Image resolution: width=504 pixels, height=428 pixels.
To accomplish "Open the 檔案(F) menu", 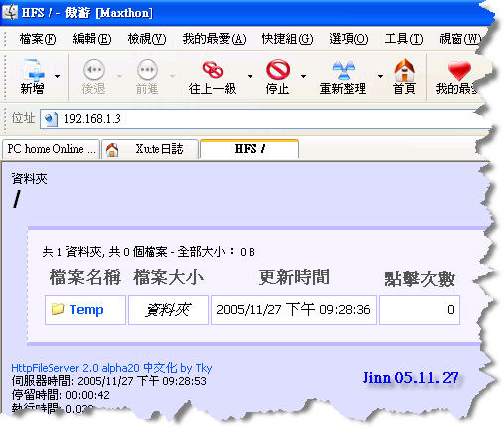I will pyautogui.click(x=38, y=39).
